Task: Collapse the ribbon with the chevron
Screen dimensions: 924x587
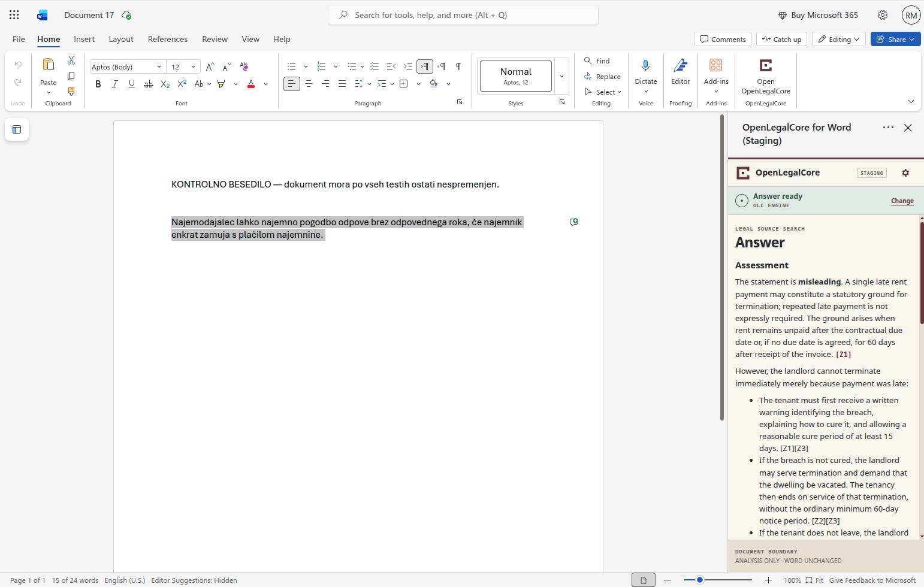Action: tap(911, 101)
